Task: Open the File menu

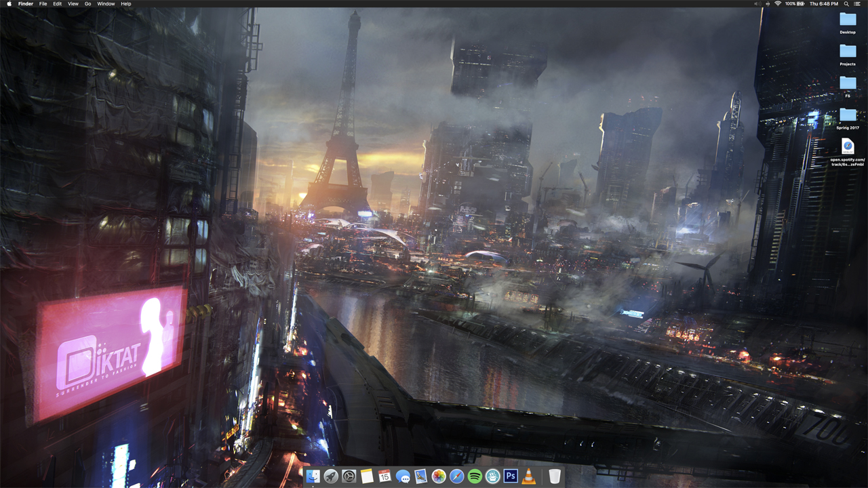Action: coord(43,3)
